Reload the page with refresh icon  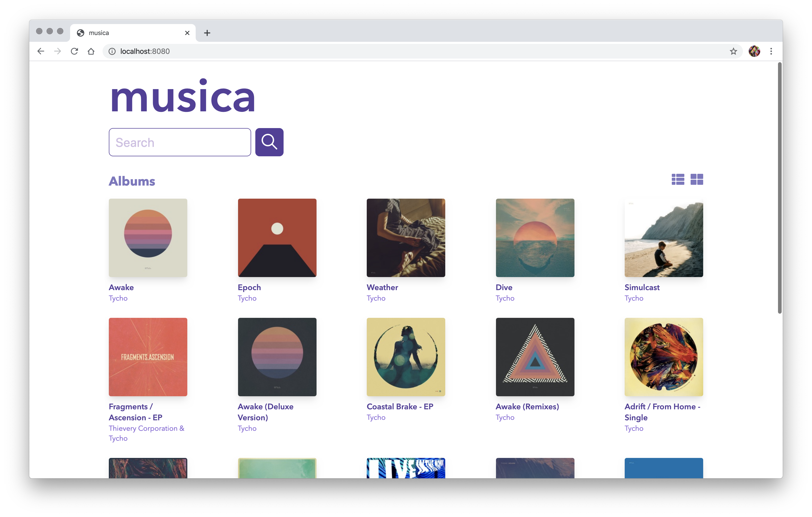74,51
